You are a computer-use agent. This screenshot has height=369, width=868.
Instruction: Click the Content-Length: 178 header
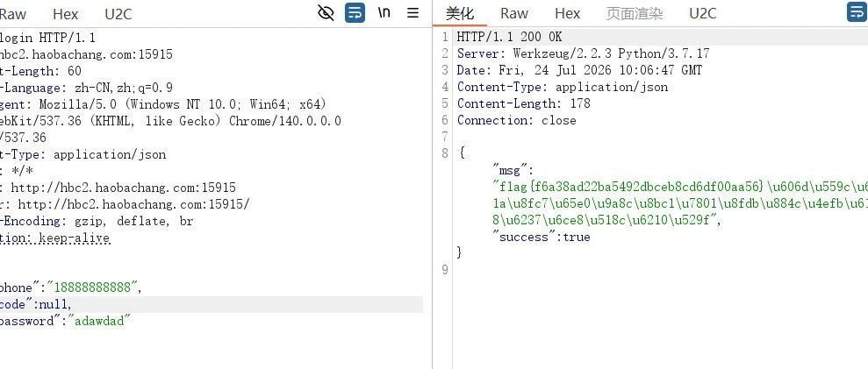[523, 103]
